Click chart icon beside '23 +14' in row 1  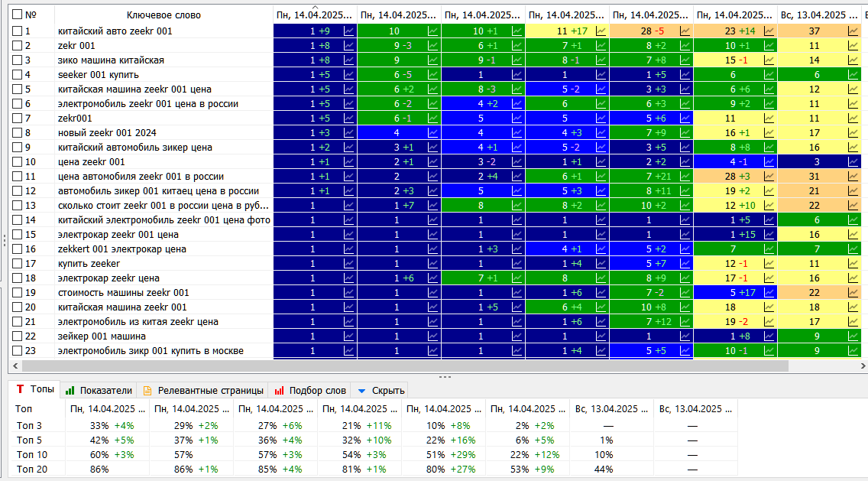click(769, 31)
